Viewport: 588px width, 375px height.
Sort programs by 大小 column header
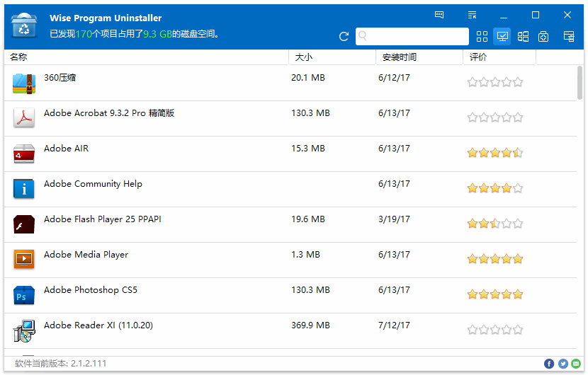click(332, 57)
